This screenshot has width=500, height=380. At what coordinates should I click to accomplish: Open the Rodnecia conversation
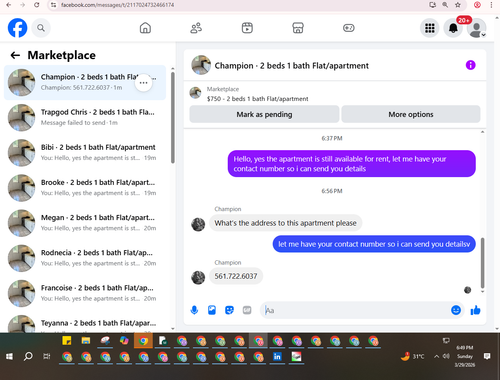click(x=85, y=258)
